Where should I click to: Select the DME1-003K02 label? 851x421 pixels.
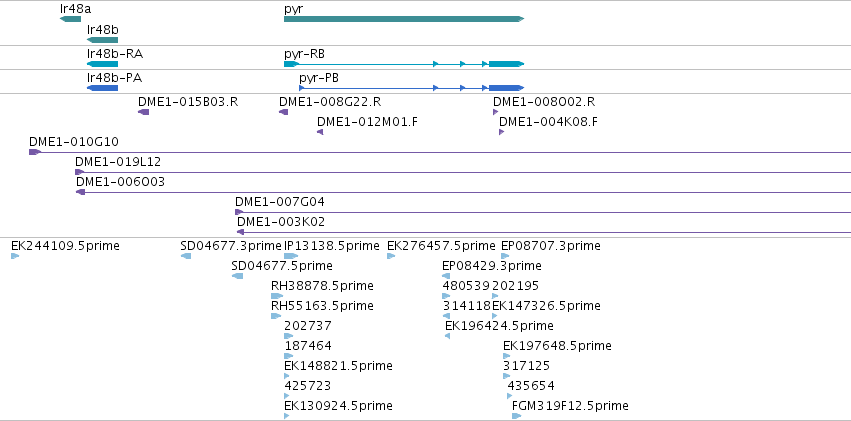coord(281,222)
